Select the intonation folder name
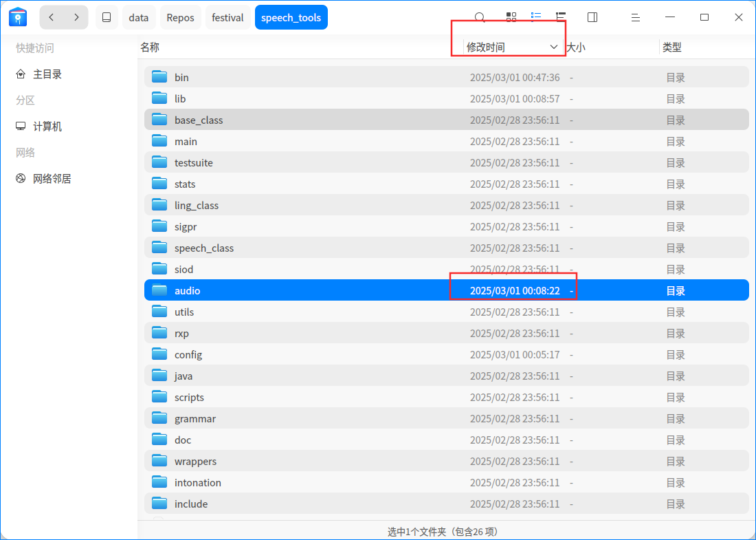This screenshot has width=756, height=540. coord(198,483)
